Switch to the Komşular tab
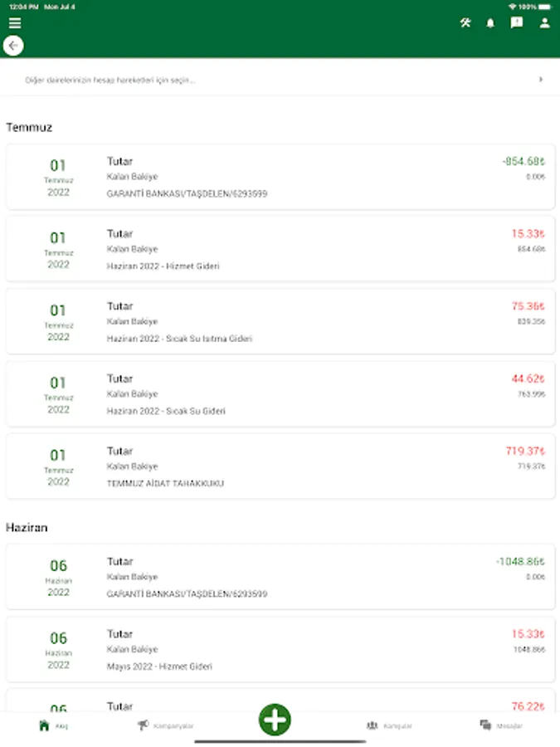This screenshot has height=747, width=560. pos(385,725)
